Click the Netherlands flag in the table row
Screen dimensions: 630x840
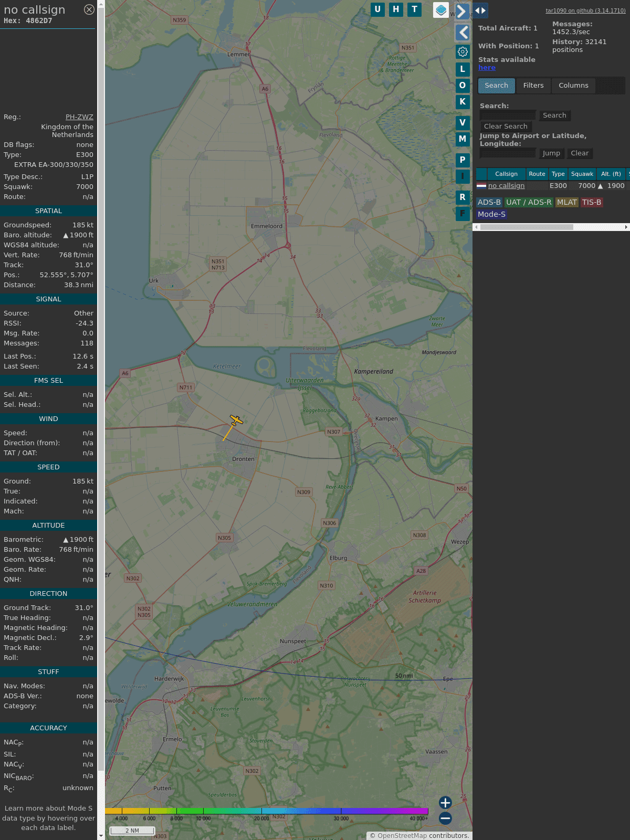[481, 186]
